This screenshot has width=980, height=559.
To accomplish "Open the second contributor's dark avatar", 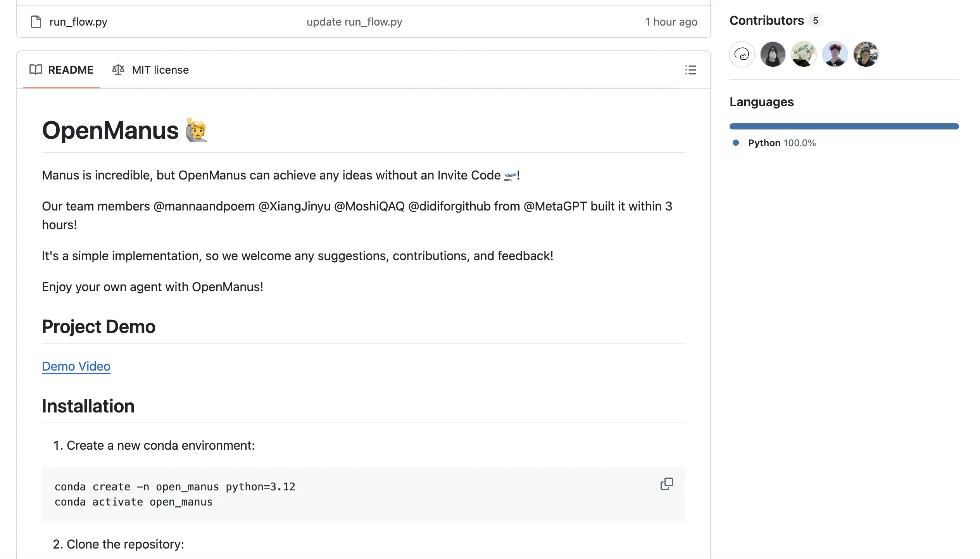I will coord(773,54).
